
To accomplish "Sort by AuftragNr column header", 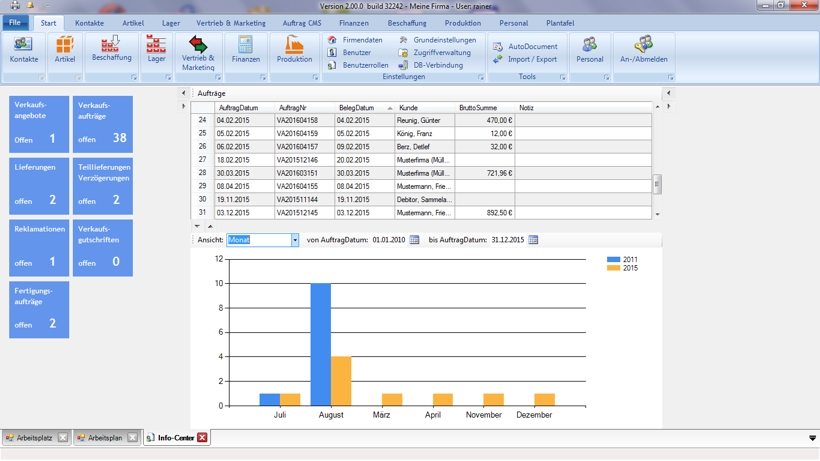I will (x=304, y=108).
